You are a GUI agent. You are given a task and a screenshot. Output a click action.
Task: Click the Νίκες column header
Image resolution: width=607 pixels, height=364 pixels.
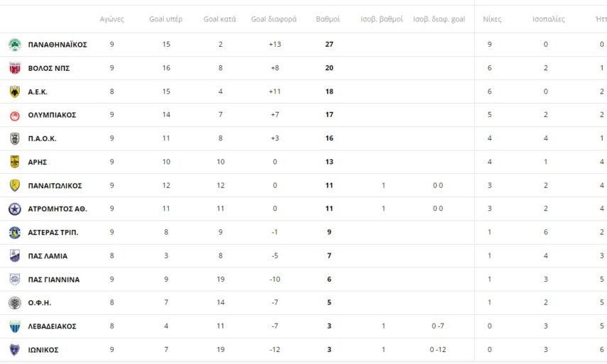(492, 19)
